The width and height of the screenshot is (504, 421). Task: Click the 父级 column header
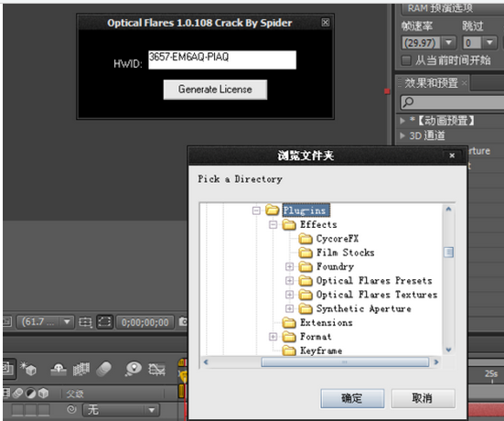click(75, 394)
